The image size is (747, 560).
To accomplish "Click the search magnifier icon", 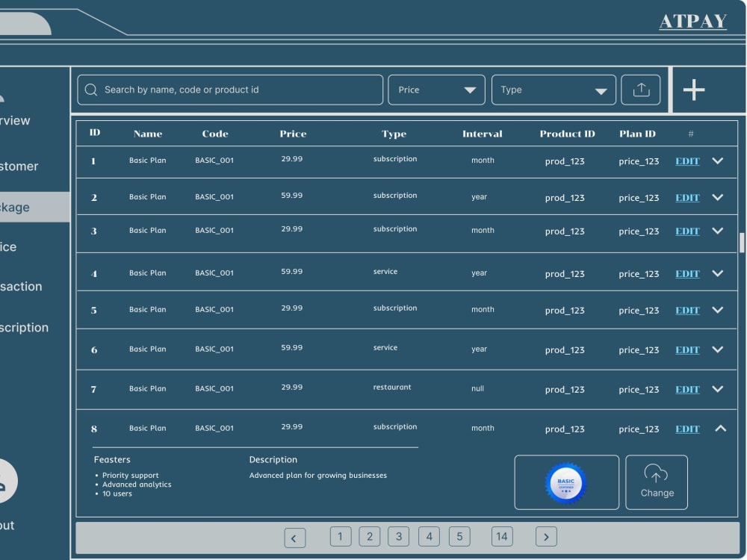I will tap(91, 90).
